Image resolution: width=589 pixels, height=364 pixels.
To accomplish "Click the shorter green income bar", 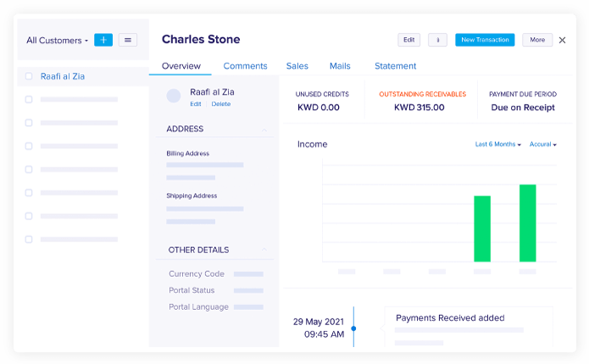I will (482, 229).
